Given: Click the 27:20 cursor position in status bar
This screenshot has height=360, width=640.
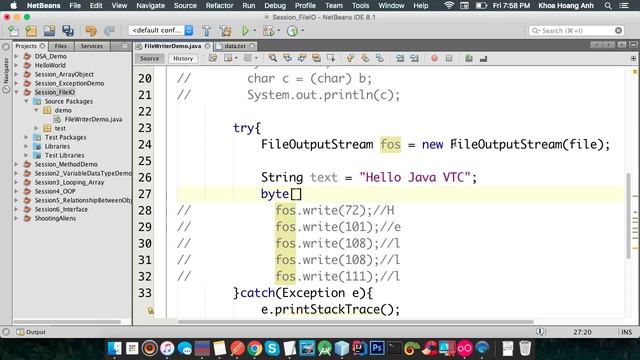Looking at the screenshot, I should [x=582, y=332].
